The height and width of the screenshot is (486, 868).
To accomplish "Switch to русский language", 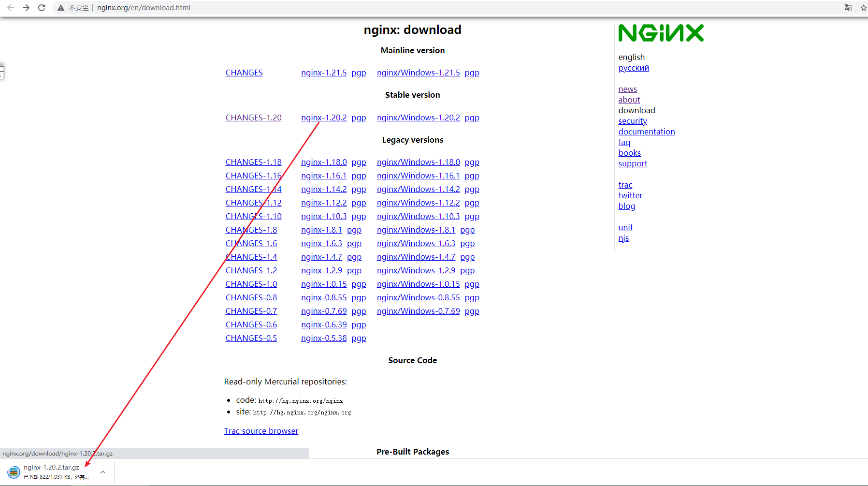I will (x=634, y=68).
